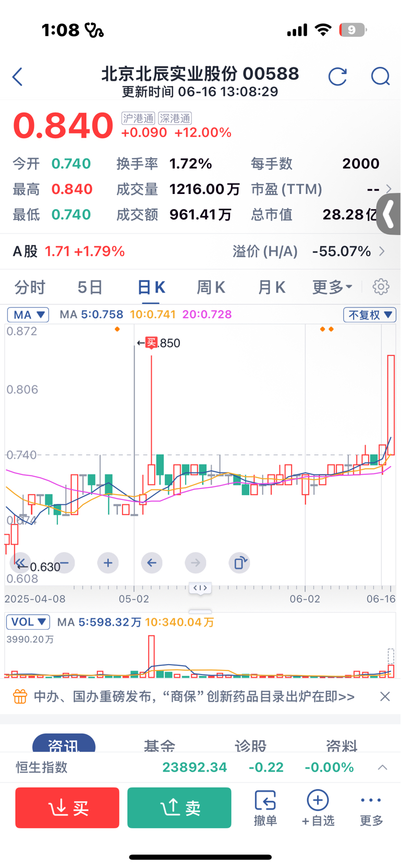This screenshot has width=401, height=868.
Task: Open the 不复权 adjustment dropdown
Action: (370, 315)
